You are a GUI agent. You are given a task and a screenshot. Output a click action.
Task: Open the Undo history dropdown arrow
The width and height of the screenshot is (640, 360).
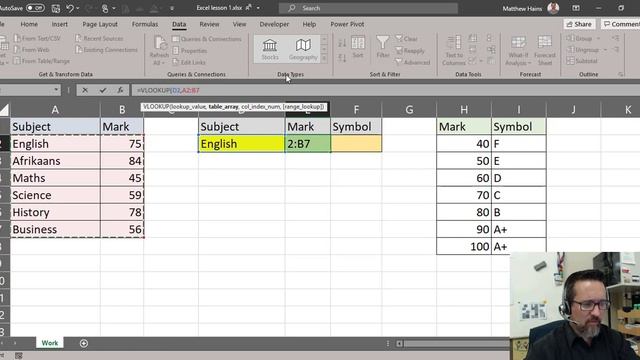click(78, 8)
